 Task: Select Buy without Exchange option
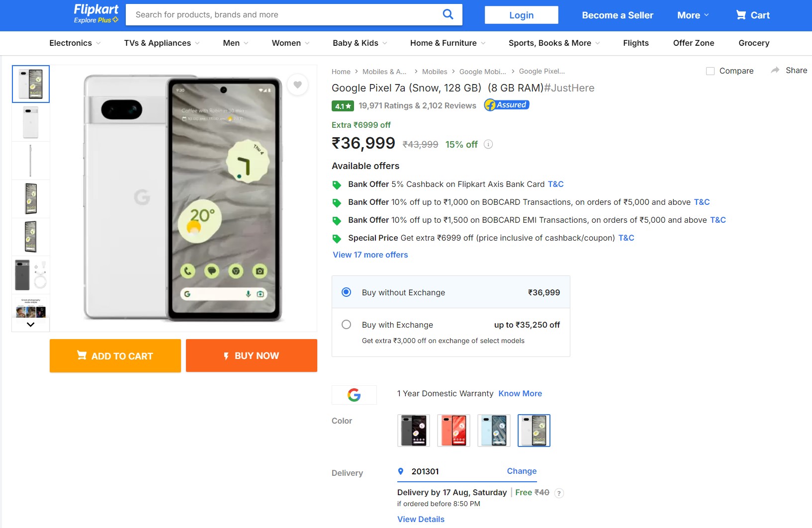[347, 292]
